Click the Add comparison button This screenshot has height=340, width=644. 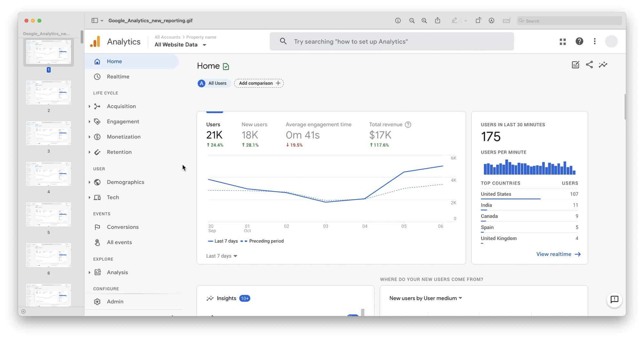259,83
